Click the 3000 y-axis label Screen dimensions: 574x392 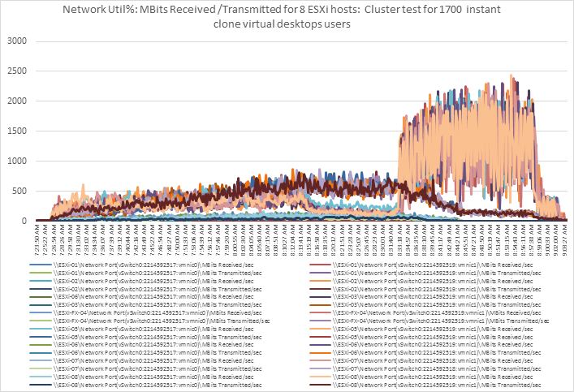pos(17,41)
